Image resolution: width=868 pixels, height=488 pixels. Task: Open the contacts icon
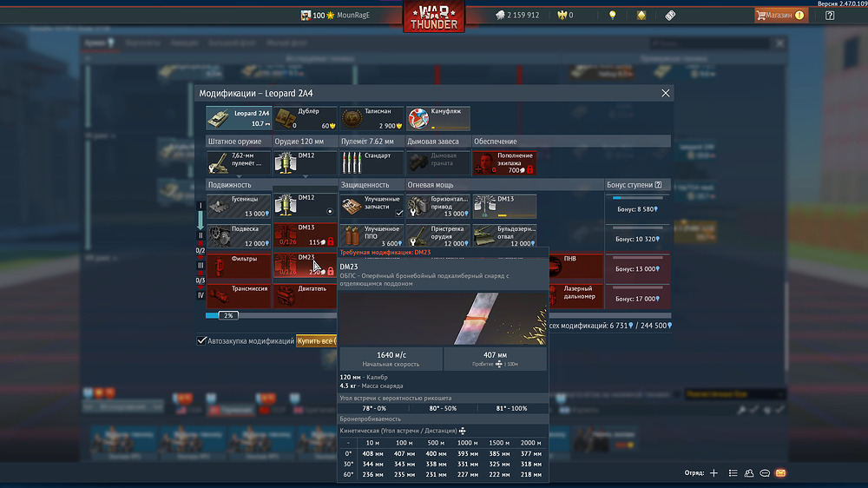coord(749,473)
